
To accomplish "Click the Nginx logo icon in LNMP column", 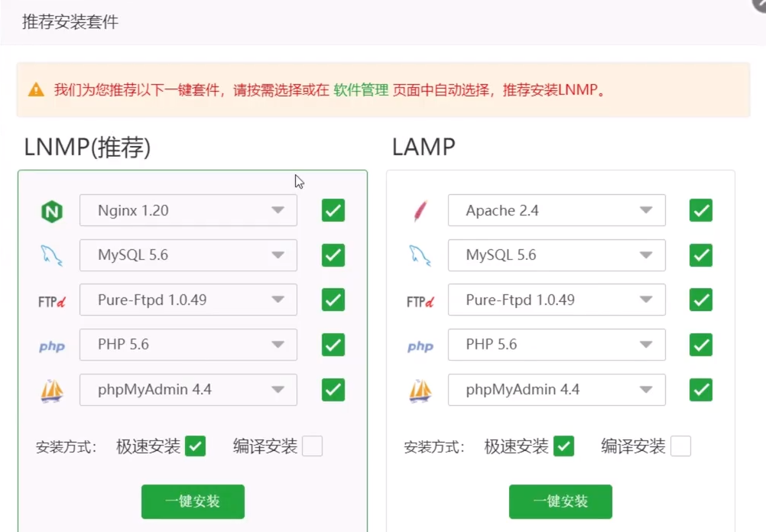I will click(x=51, y=209).
